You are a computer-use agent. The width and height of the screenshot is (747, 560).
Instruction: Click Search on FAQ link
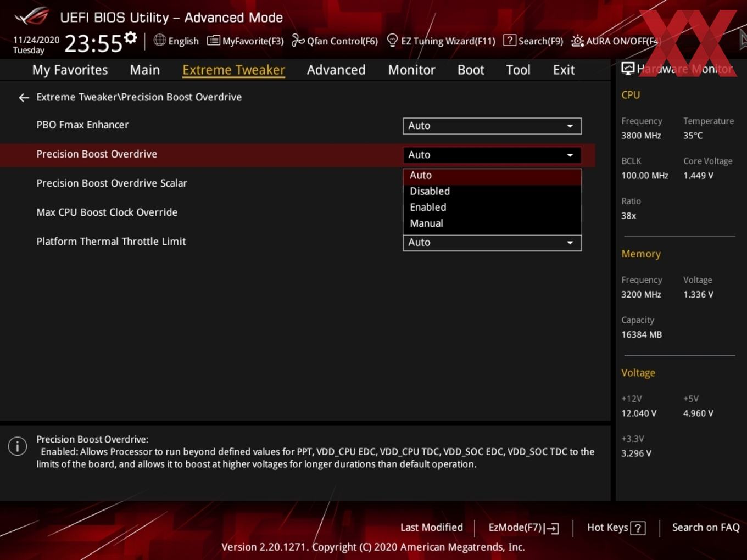click(x=706, y=528)
